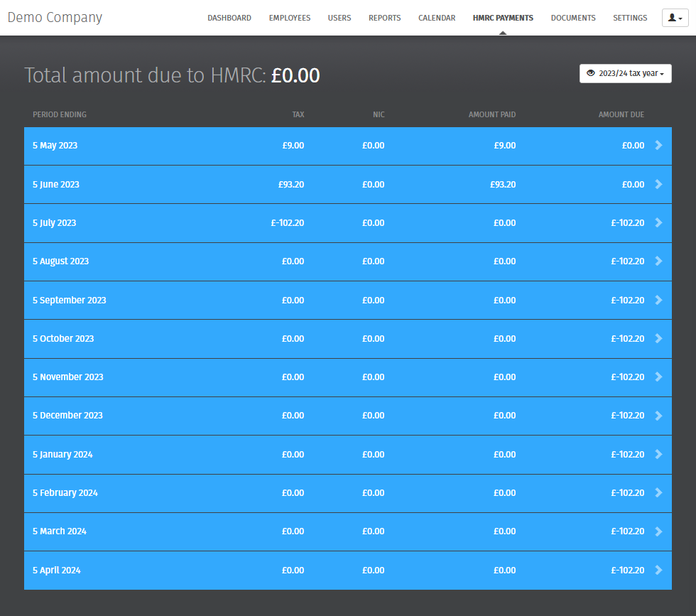Open the Calendar nav item
This screenshot has height=616, width=696.
[x=437, y=18]
